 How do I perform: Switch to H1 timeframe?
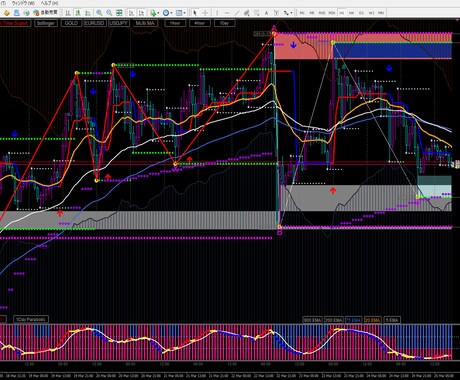(342, 13)
